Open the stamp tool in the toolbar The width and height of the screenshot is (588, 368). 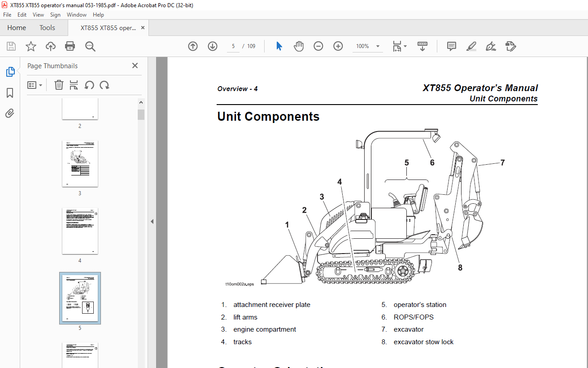coord(510,46)
